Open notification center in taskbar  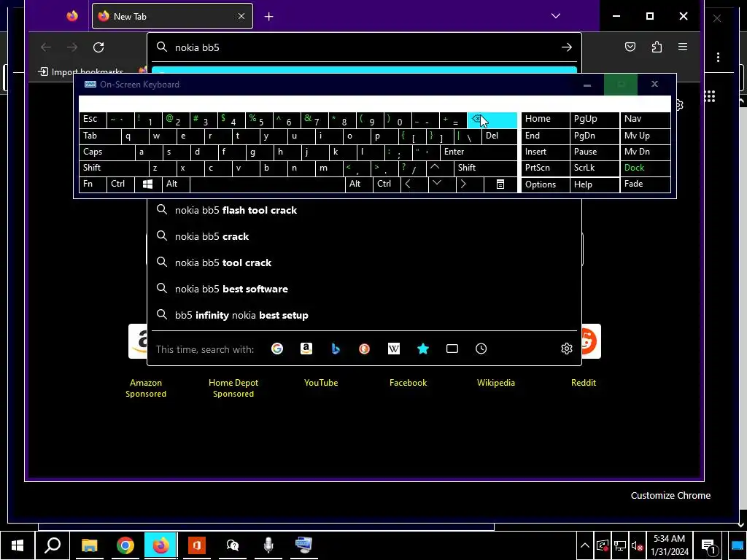(709, 547)
